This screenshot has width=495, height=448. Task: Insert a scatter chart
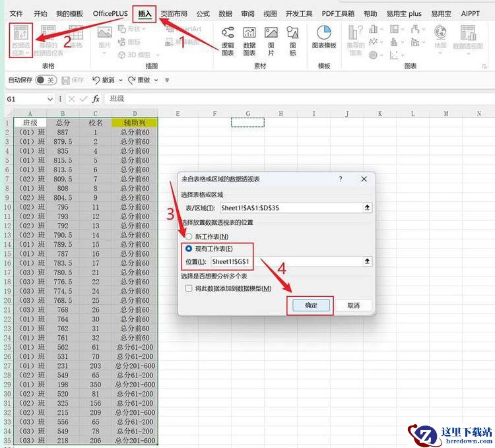click(394, 55)
